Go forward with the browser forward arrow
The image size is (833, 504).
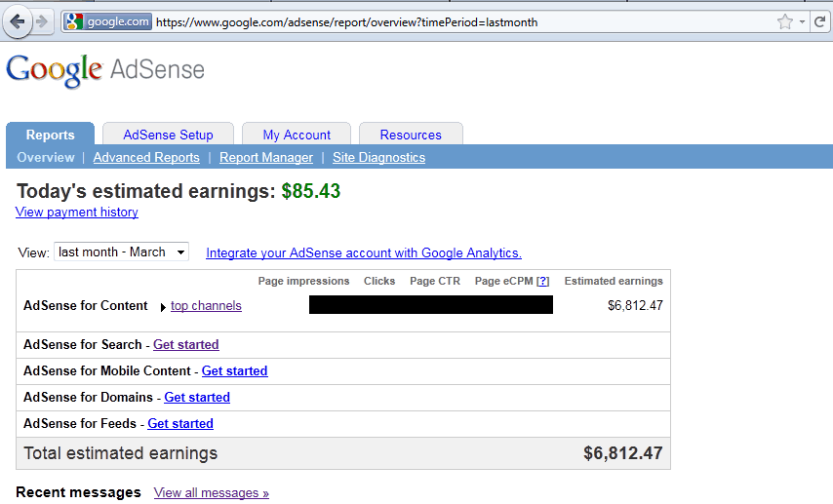tap(42, 22)
